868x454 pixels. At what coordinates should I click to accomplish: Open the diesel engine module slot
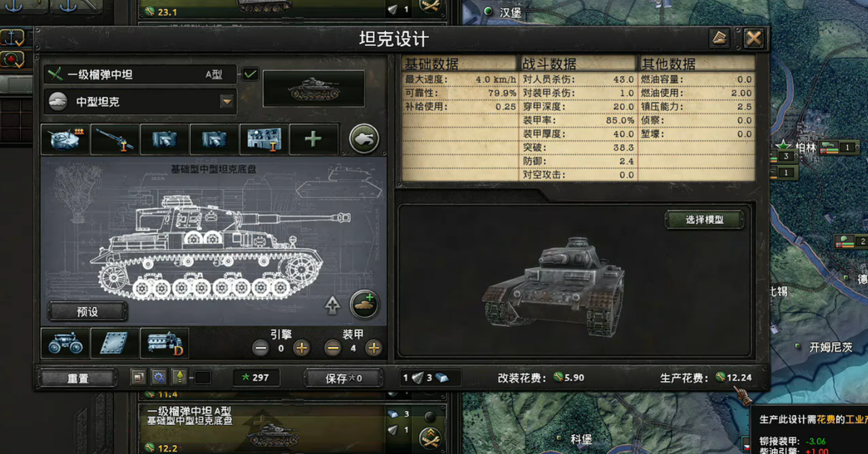(x=164, y=343)
